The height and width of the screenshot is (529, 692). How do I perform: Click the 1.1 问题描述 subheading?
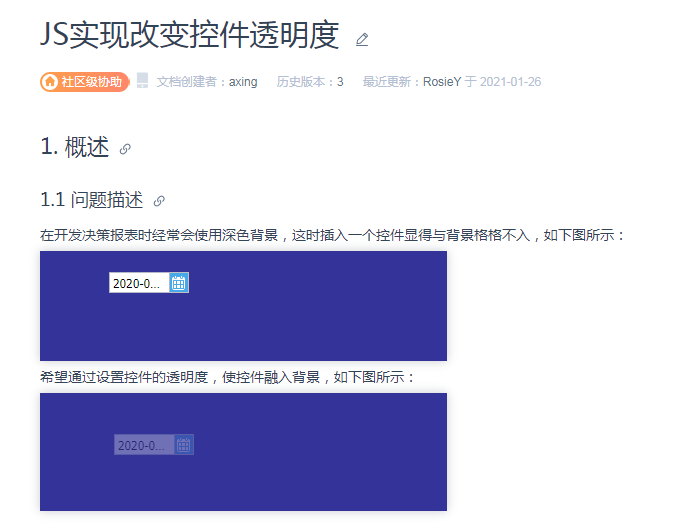(x=92, y=200)
